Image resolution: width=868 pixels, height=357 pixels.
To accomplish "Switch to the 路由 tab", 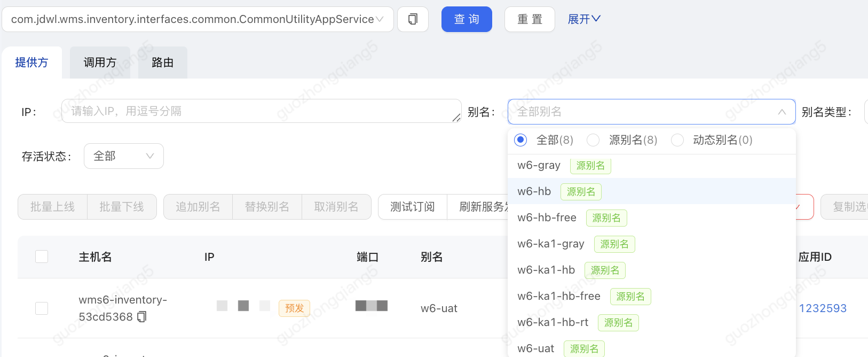I will [162, 63].
